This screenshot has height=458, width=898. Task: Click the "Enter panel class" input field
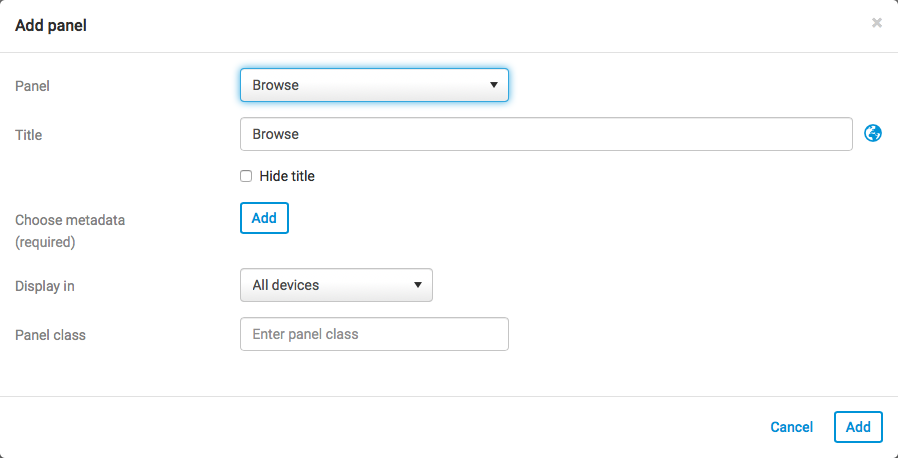[374, 334]
